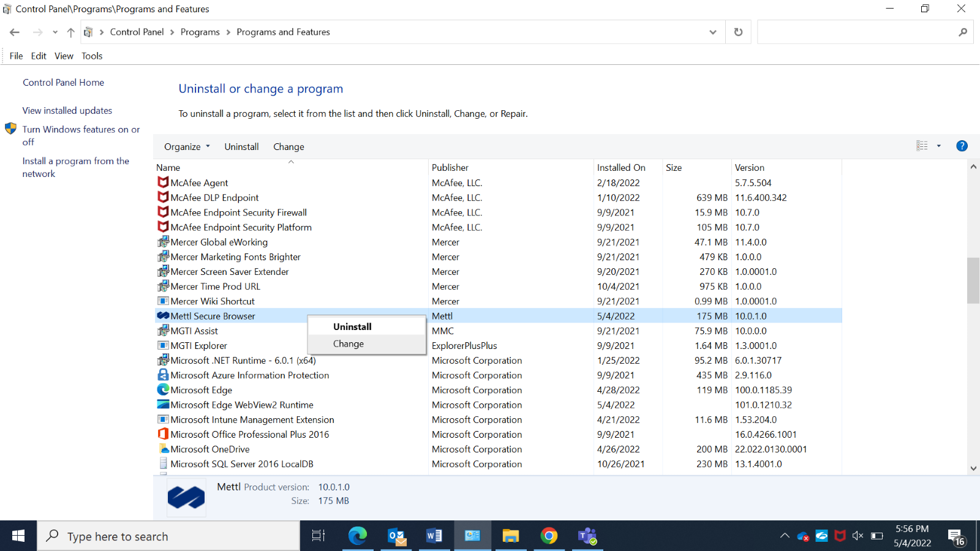Screen dimensions: 980x551
Task: Sort by the Name column header
Action: point(291,167)
